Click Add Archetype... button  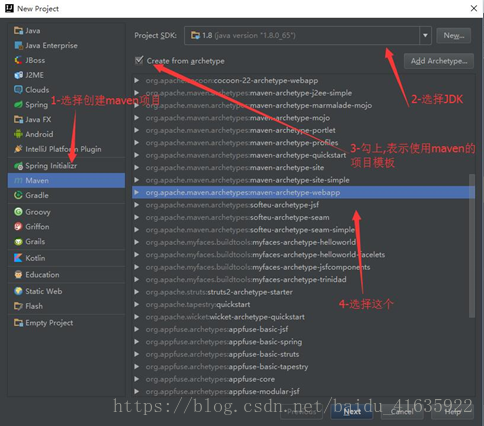pos(439,61)
